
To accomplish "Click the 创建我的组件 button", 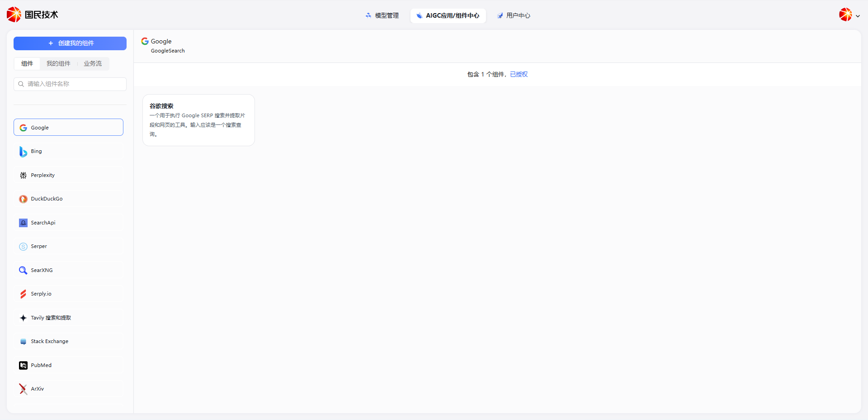I will [x=70, y=43].
